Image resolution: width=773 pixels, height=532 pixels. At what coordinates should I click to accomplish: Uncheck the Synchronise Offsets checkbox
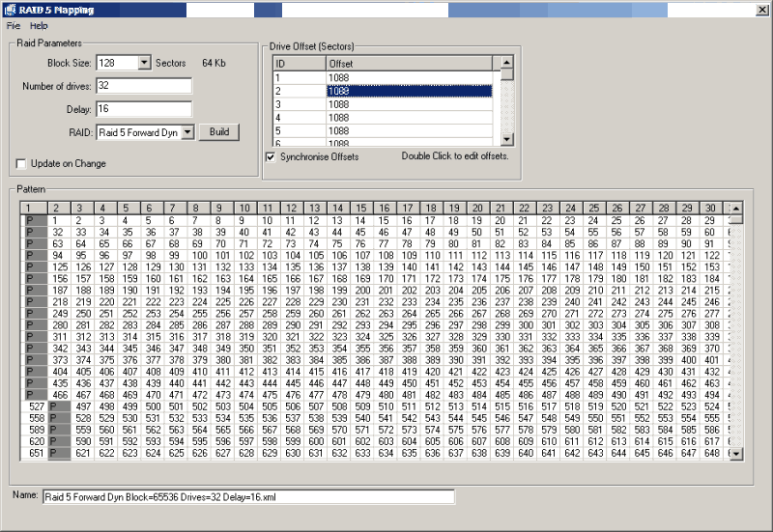[271, 156]
